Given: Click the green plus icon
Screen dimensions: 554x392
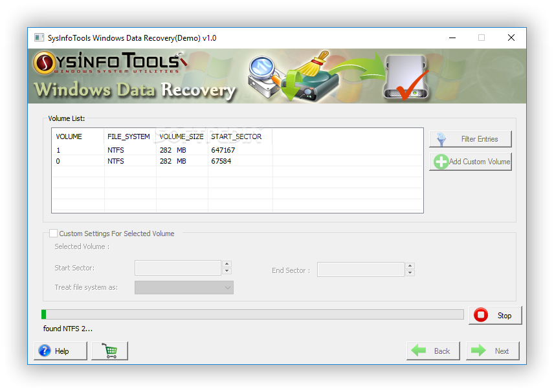Looking at the screenshot, I should pos(441,162).
